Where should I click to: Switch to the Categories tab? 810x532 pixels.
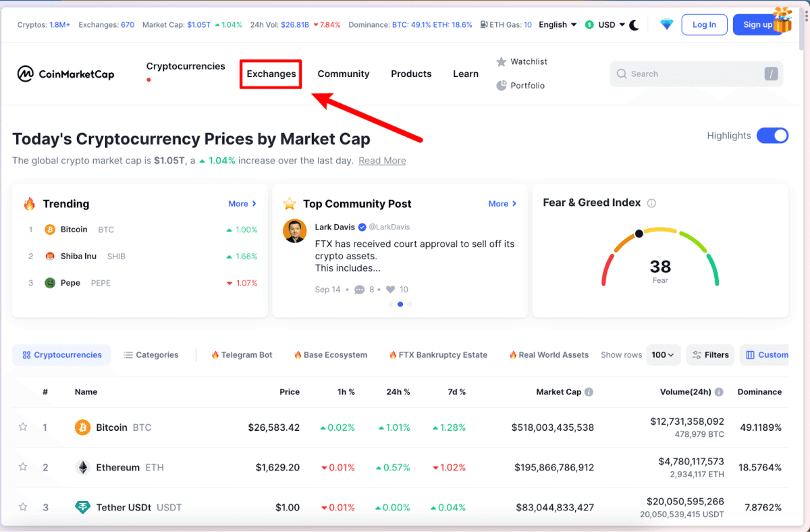point(151,354)
